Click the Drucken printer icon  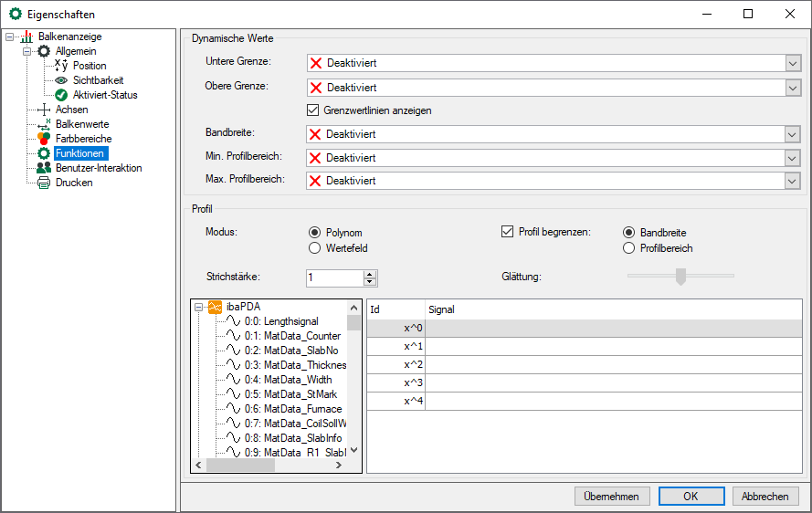click(44, 183)
